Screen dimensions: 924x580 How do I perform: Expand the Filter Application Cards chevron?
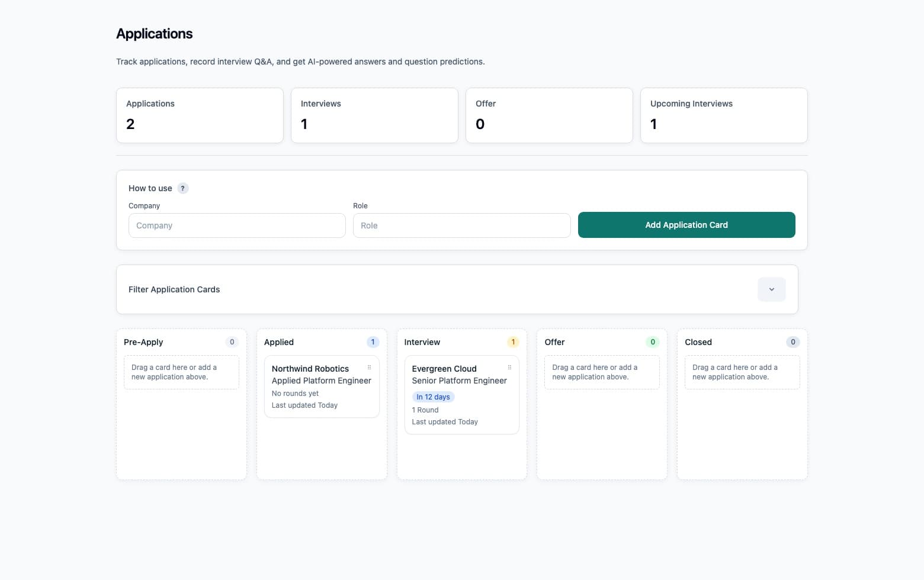pos(771,289)
